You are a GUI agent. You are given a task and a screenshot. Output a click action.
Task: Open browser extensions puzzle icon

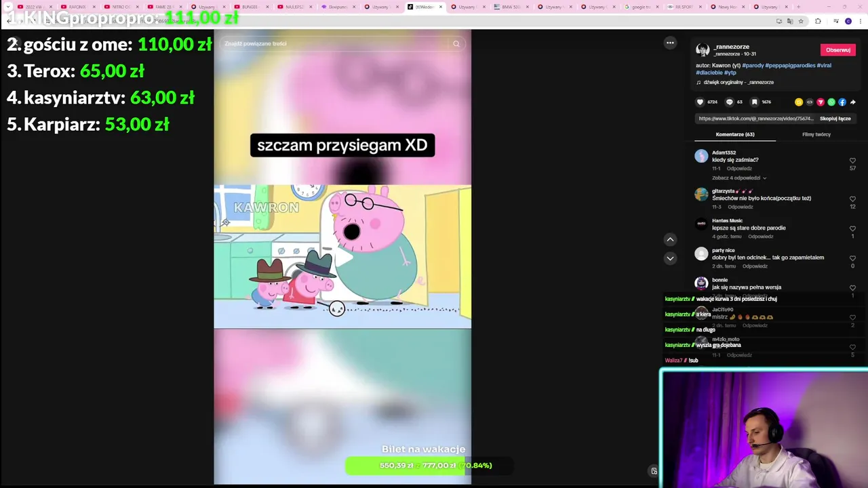click(818, 21)
